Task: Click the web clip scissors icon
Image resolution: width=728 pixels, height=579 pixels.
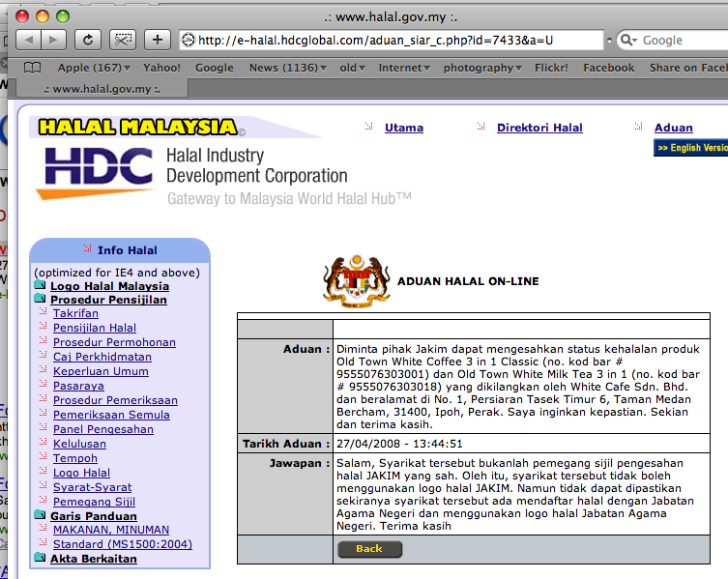Action: [x=123, y=40]
